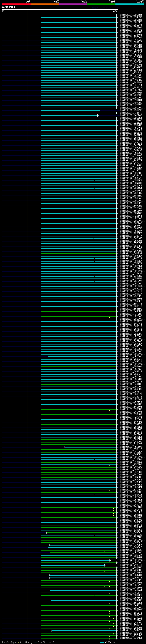Select the UniRef100_O44512 label
The width and height of the screenshot is (146, 644).
(x=131, y=605)
